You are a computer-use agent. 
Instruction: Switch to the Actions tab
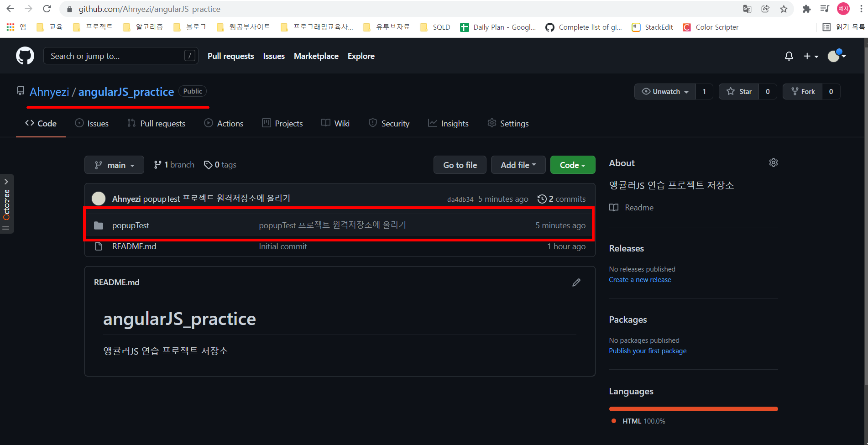(224, 123)
